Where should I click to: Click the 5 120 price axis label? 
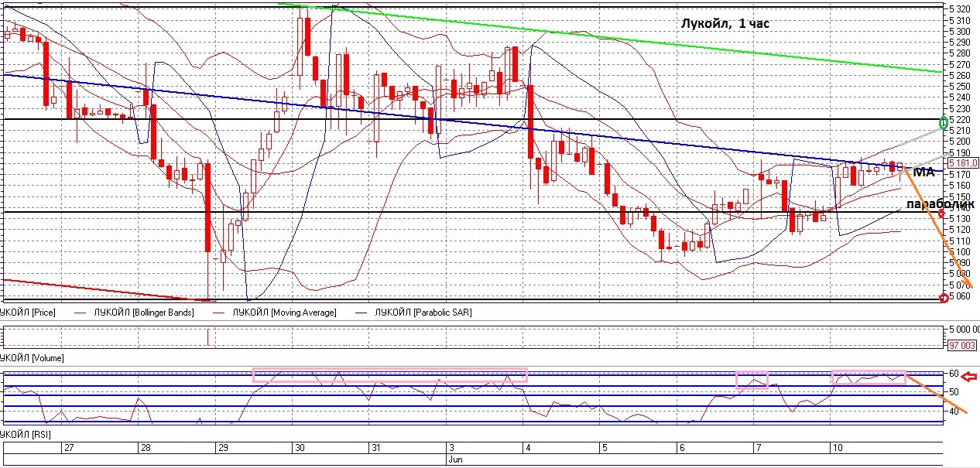[961, 230]
